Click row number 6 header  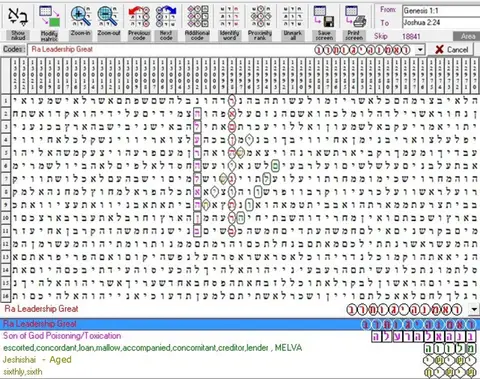[6, 166]
